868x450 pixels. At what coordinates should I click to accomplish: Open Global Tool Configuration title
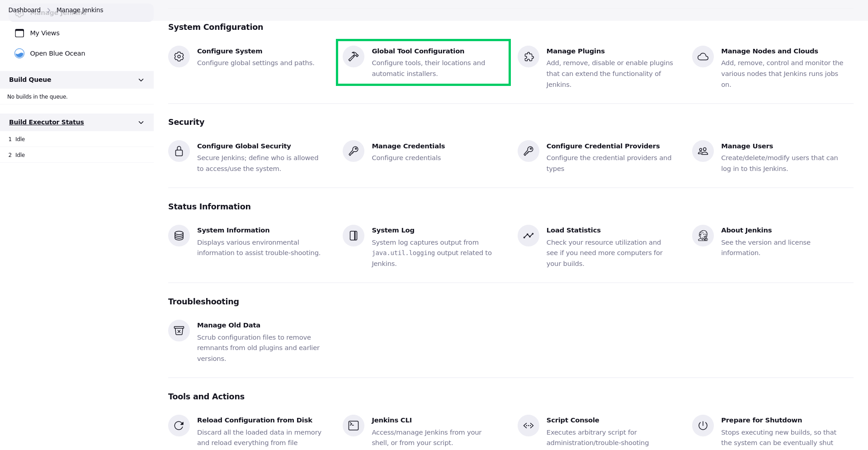click(418, 51)
